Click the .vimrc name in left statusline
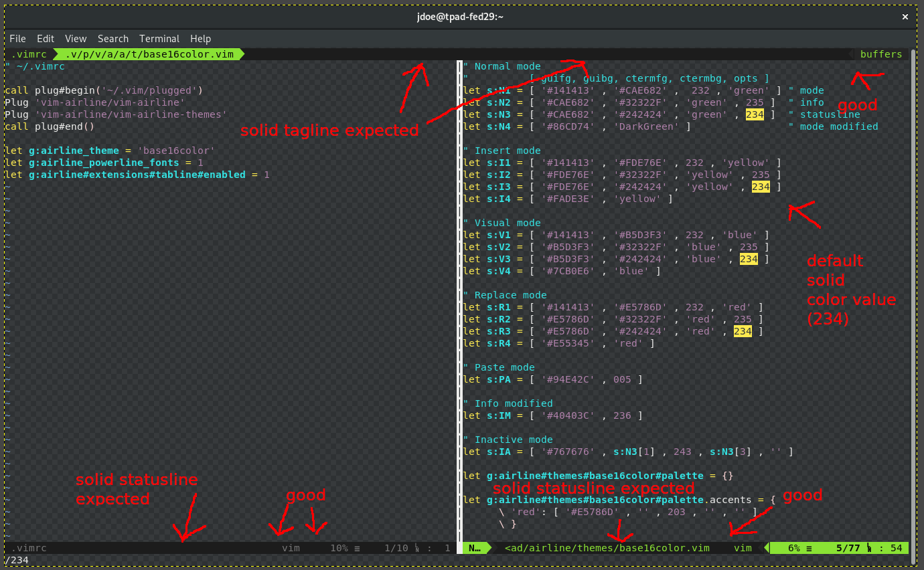Image resolution: width=924 pixels, height=570 pixels. 29,548
